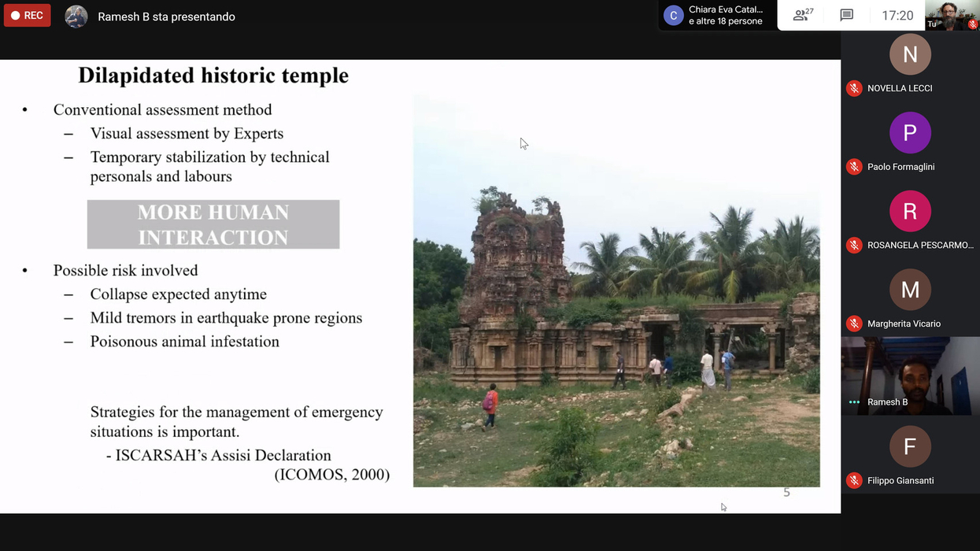Click the temple photo on the slide
This screenshot has width=980, height=551.
point(616,290)
